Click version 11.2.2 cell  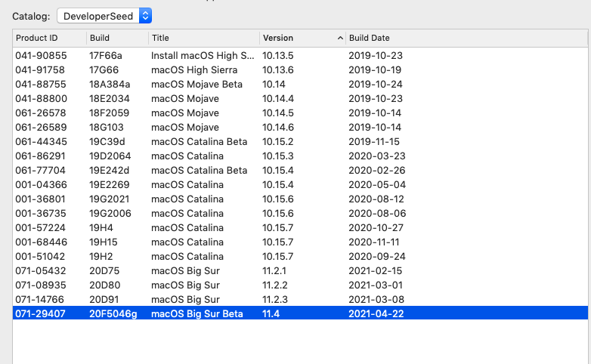click(x=275, y=285)
